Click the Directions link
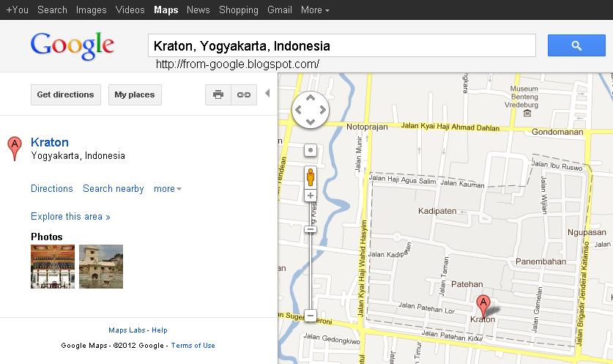The image size is (613, 364). [52, 189]
